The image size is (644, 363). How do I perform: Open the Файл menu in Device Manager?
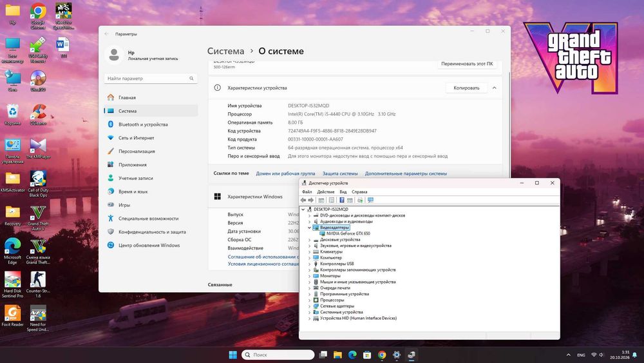click(x=307, y=192)
